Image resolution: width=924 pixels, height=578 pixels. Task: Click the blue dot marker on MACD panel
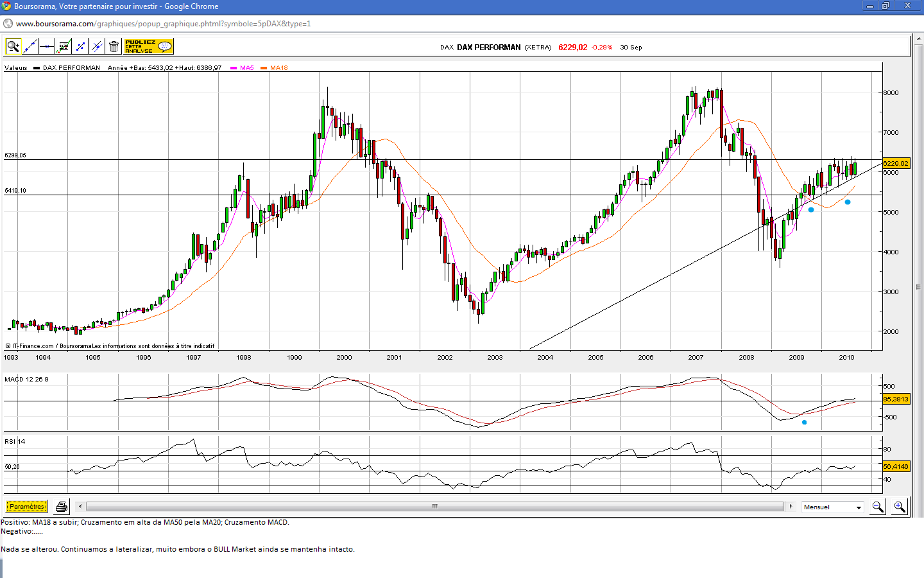pyautogui.click(x=805, y=422)
